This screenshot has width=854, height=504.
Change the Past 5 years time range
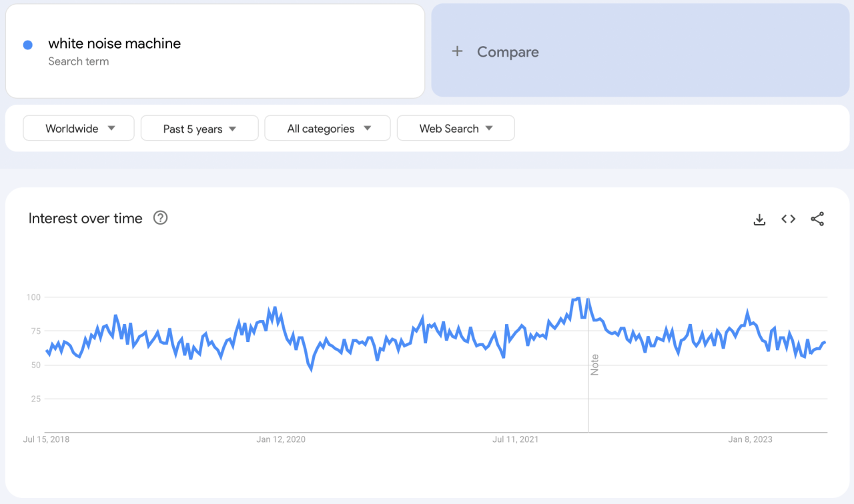[x=199, y=128]
